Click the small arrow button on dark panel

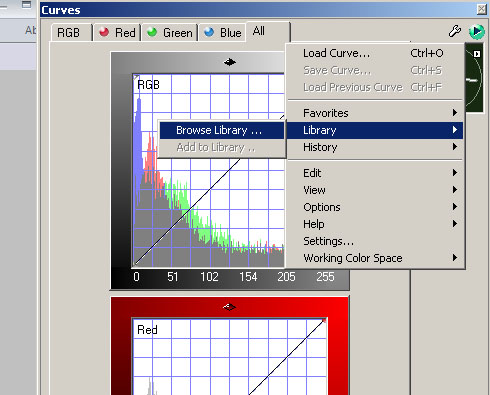point(477,54)
